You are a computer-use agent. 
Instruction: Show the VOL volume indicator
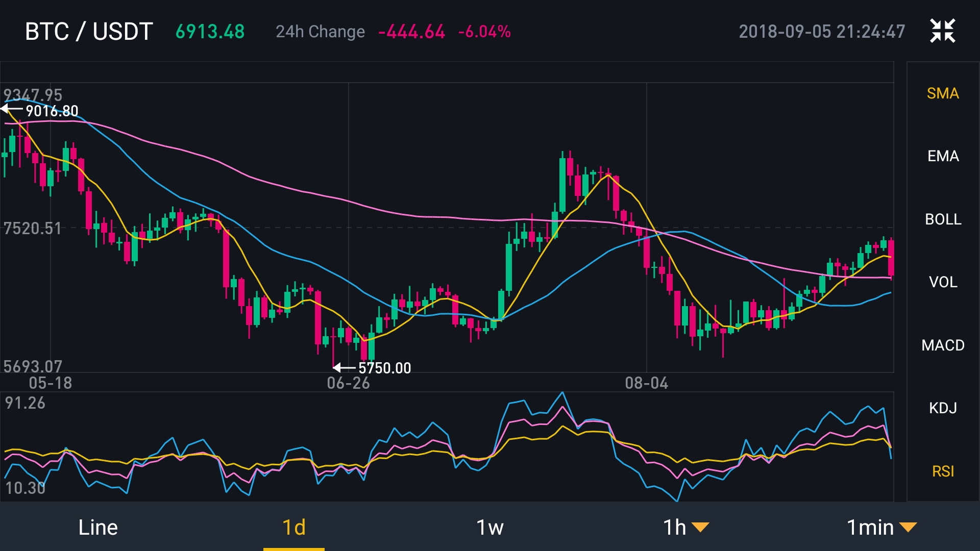[x=943, y=282]
